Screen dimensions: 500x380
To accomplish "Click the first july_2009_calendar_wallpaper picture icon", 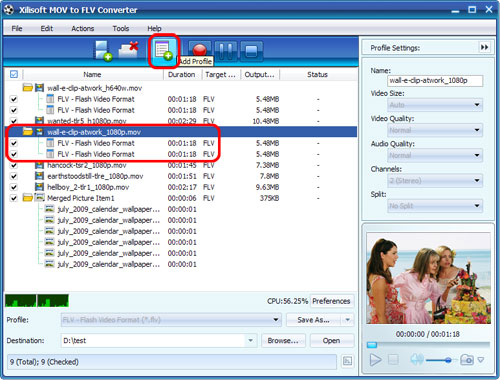I will [49, 209].
